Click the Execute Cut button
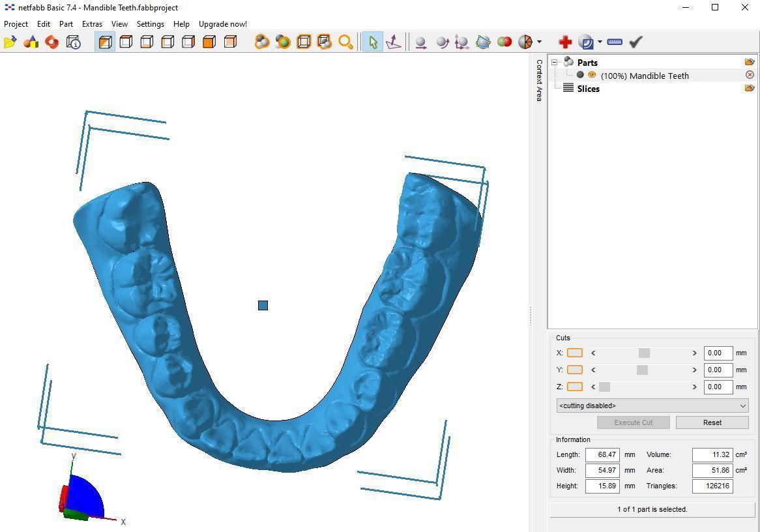 [634, 422]
